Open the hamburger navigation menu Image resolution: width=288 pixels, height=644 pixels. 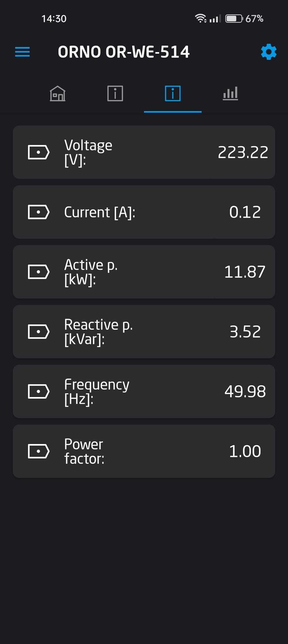23,52
